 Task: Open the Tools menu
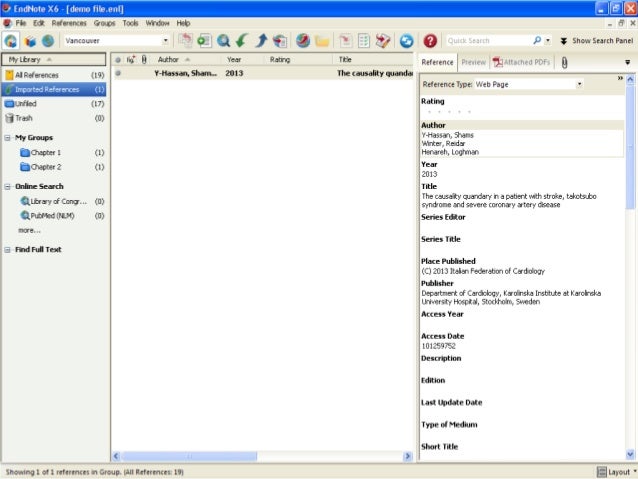pyautogui.click(x=130, y=23)
